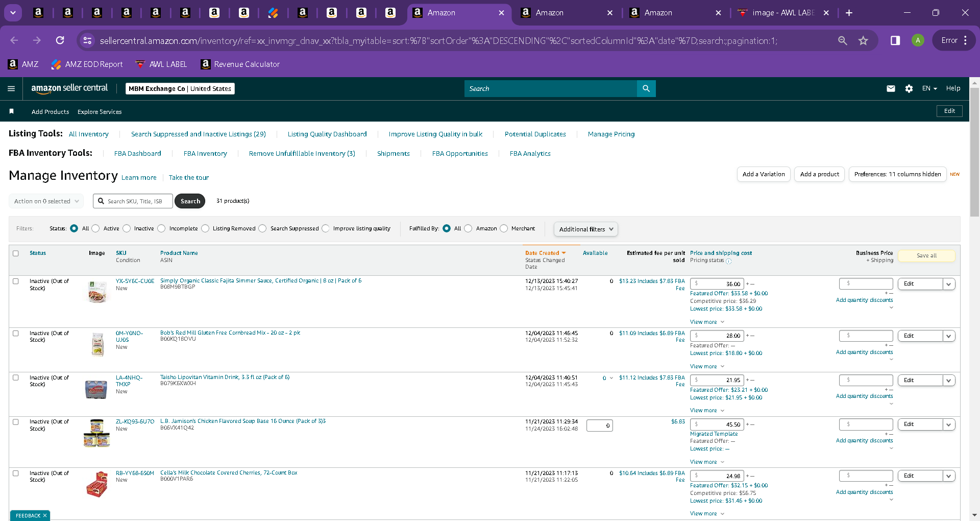Screen dimensions: 980x521
Task: Toggle the browser side panel icon
Action: point(895,40)
